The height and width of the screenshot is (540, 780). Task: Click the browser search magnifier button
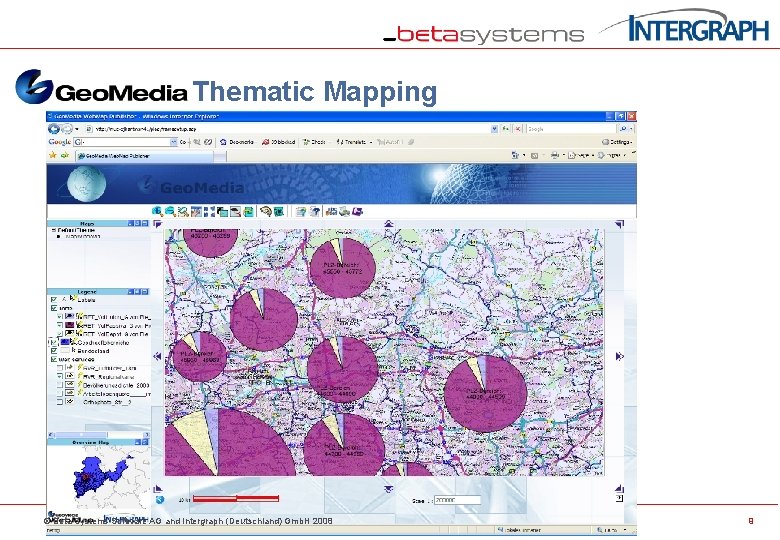(x=623, y=129)
